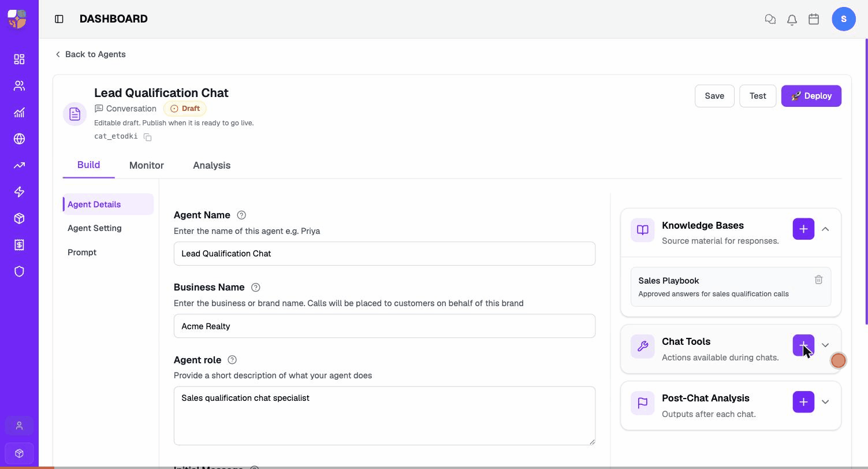Collapse the Knowledge Bases section

coord(825,229)
